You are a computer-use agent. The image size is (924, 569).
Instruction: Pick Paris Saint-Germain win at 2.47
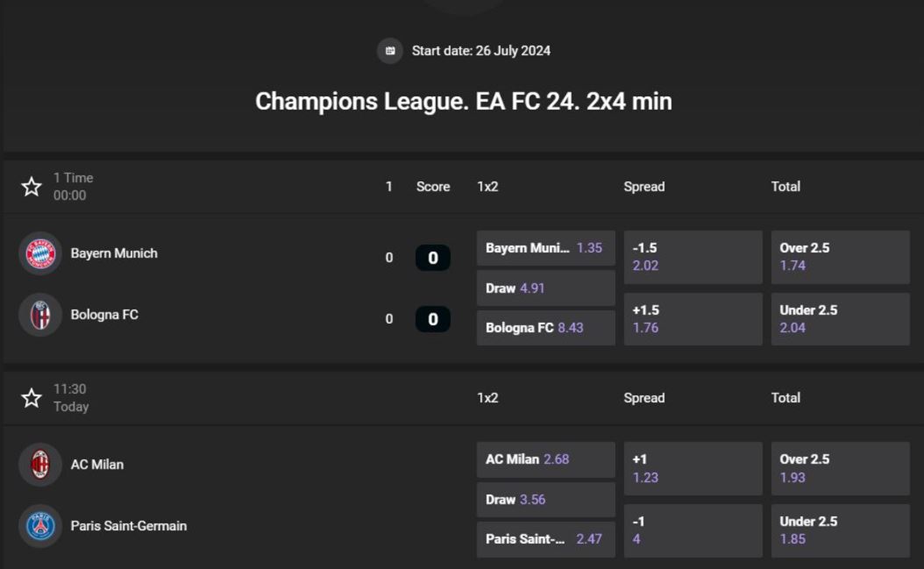[545, 539]
